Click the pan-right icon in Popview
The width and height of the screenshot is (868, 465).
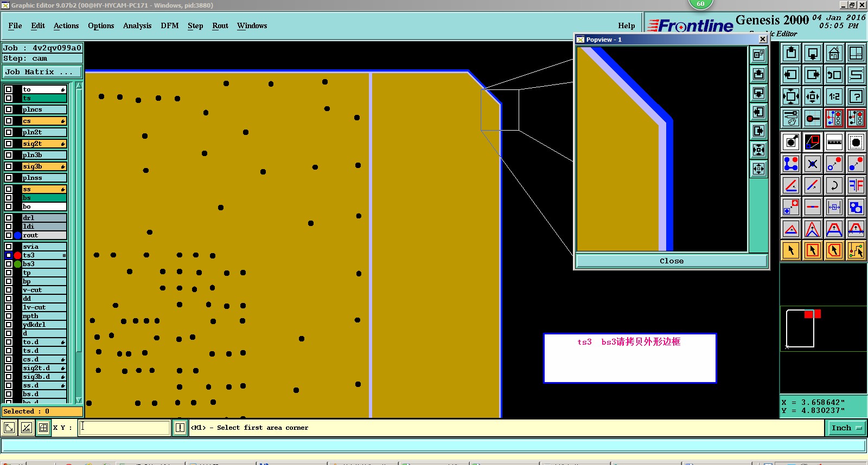point(758,131)
